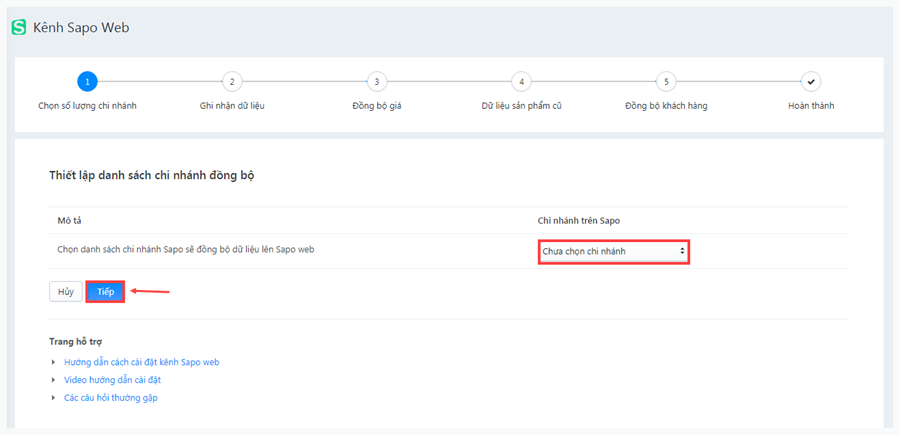Open 'Các câu hỏi thường gặp' link

coord(111,398)
